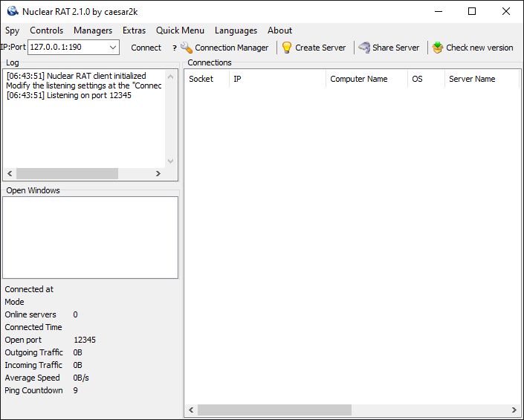Viewport: 524px width, 420px height.
Task: Click the IP column header
Action: pos(238,79)
